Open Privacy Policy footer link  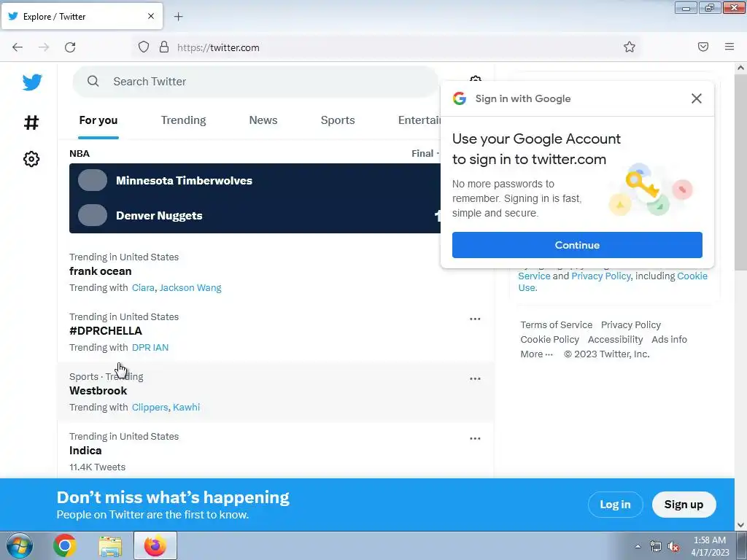631,324
